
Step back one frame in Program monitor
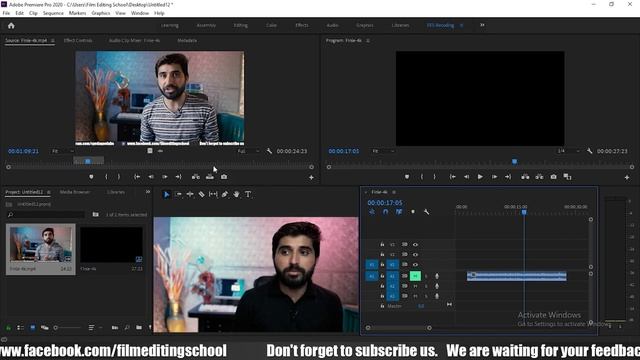[x=466, y=177]
